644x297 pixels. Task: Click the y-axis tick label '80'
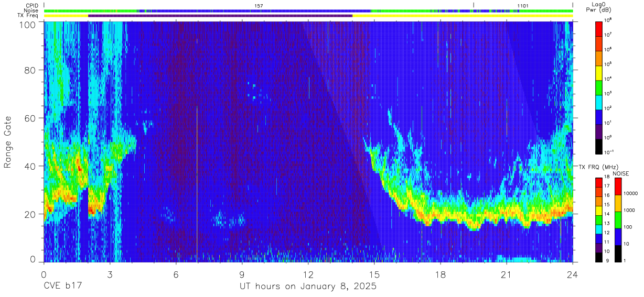[x=30, y=70]
